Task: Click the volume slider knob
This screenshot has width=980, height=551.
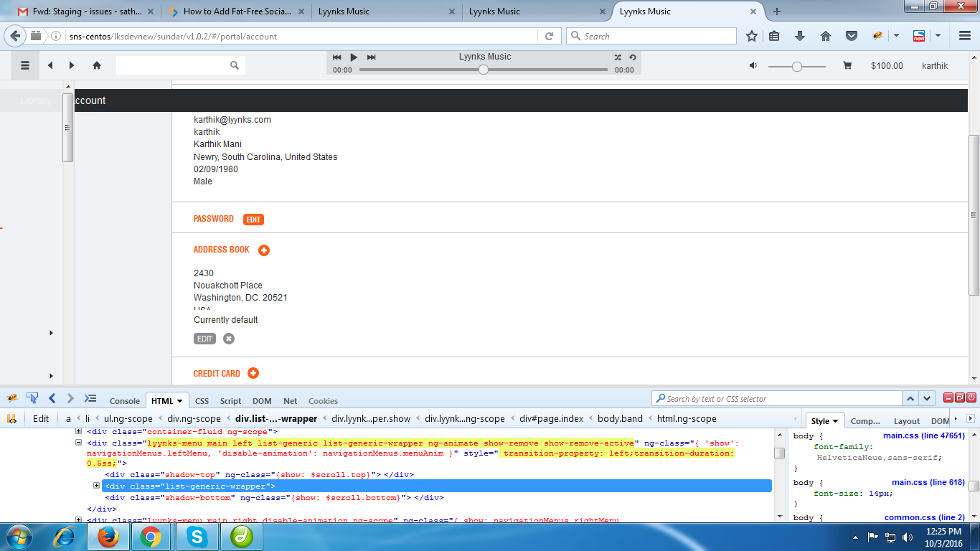Action: click(x=797, y=66)
